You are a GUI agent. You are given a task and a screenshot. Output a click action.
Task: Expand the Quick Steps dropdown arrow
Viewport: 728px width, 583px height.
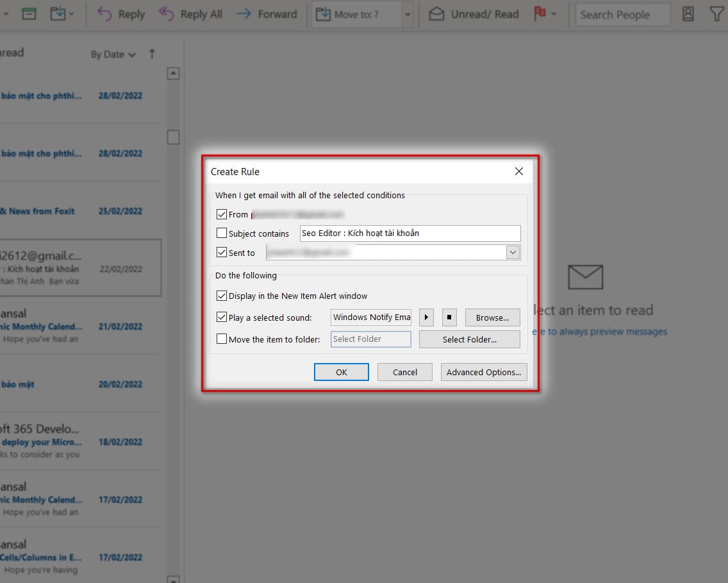coord(407,14)
